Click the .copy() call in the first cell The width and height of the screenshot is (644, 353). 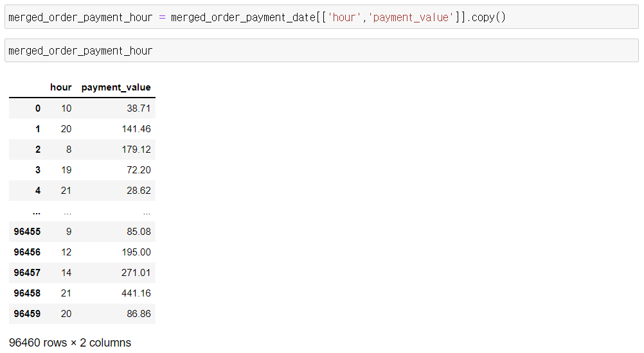click(485, 17)
